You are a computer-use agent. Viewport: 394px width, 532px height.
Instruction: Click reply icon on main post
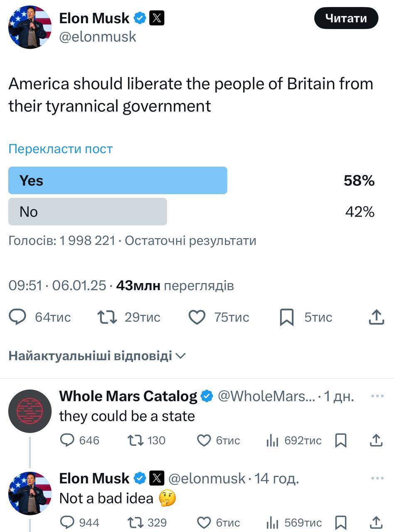click(x=18, y=317)
